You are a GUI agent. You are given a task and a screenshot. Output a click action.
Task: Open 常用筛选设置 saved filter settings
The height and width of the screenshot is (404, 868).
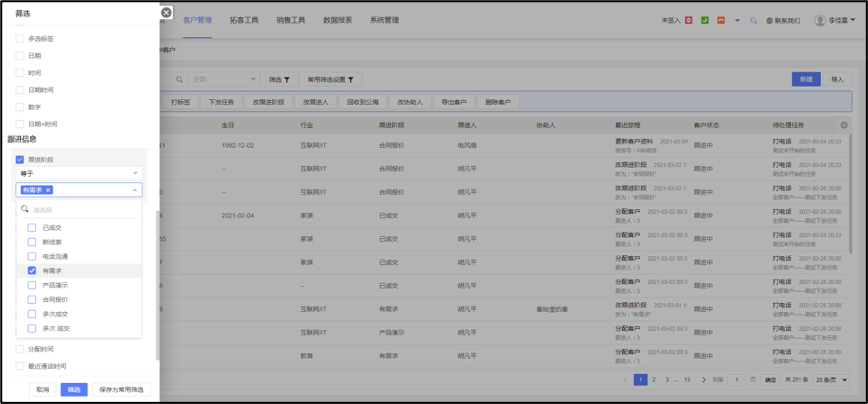tap(331, 80)
